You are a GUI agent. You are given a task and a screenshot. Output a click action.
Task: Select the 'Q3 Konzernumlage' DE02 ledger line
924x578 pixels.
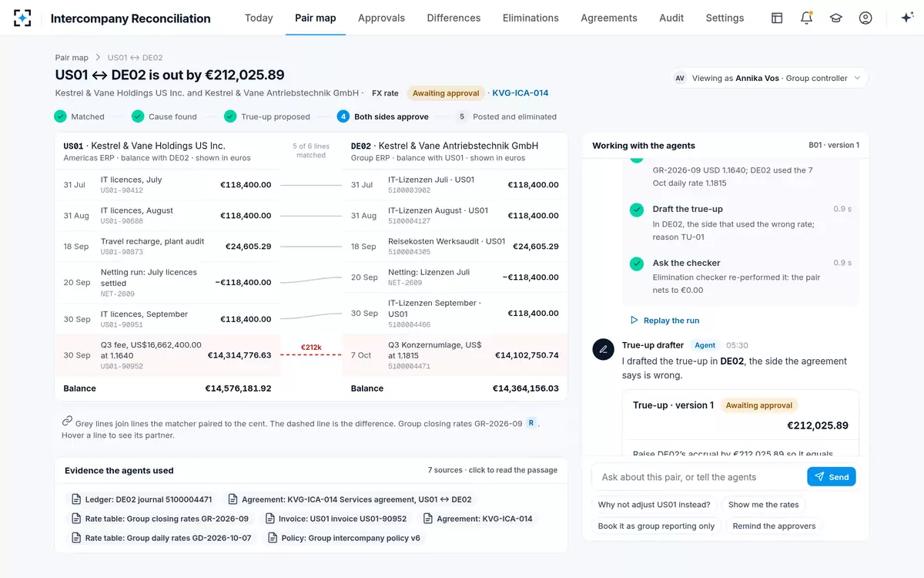coord(455,355)
